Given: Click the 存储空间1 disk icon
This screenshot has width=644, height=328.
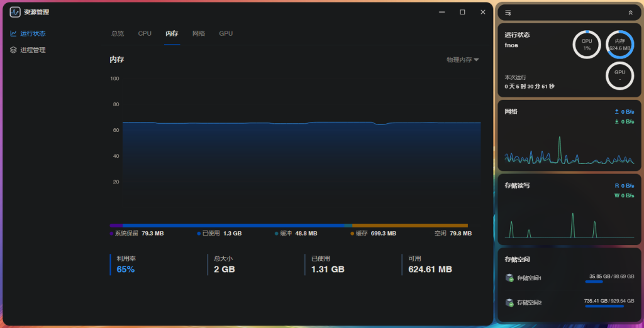Looking at the screenshot, I should (x=509, y=278).
